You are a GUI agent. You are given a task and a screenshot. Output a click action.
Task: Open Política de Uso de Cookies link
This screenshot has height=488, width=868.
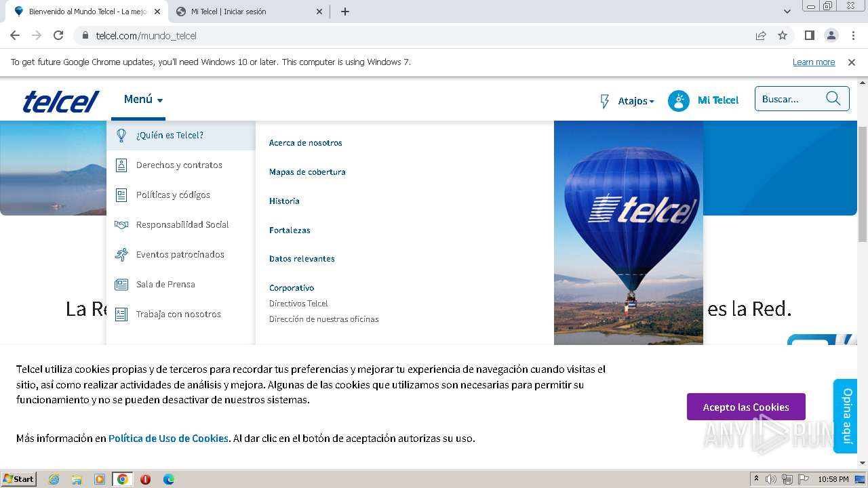click(x=168, y=439)
